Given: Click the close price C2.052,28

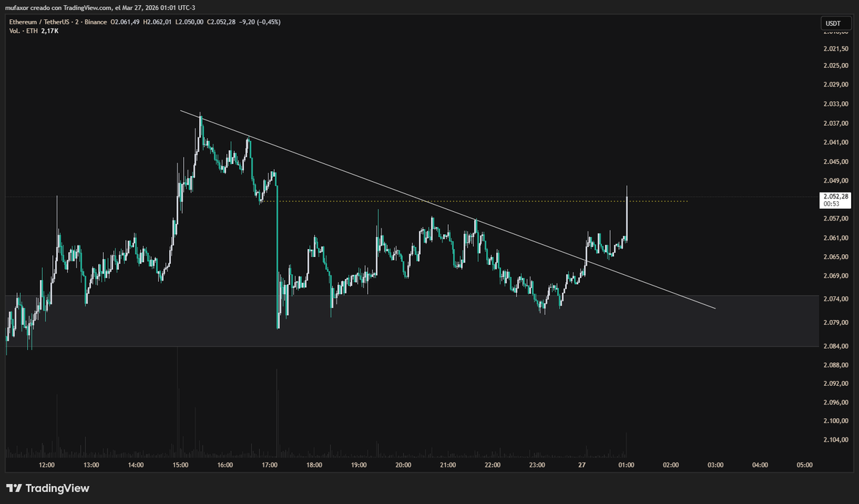Looking at the screenshot, I should click(x=223, y=22).
